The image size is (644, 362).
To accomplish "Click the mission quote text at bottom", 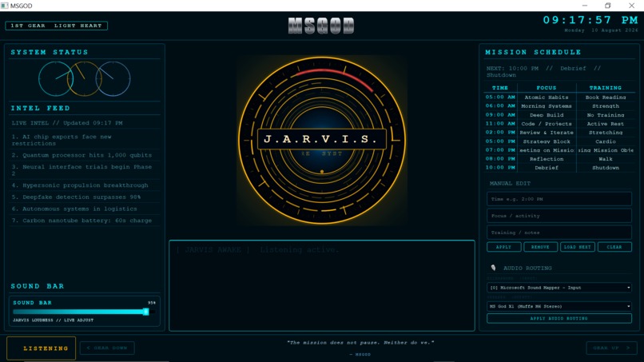I will (x=360, y=342).
